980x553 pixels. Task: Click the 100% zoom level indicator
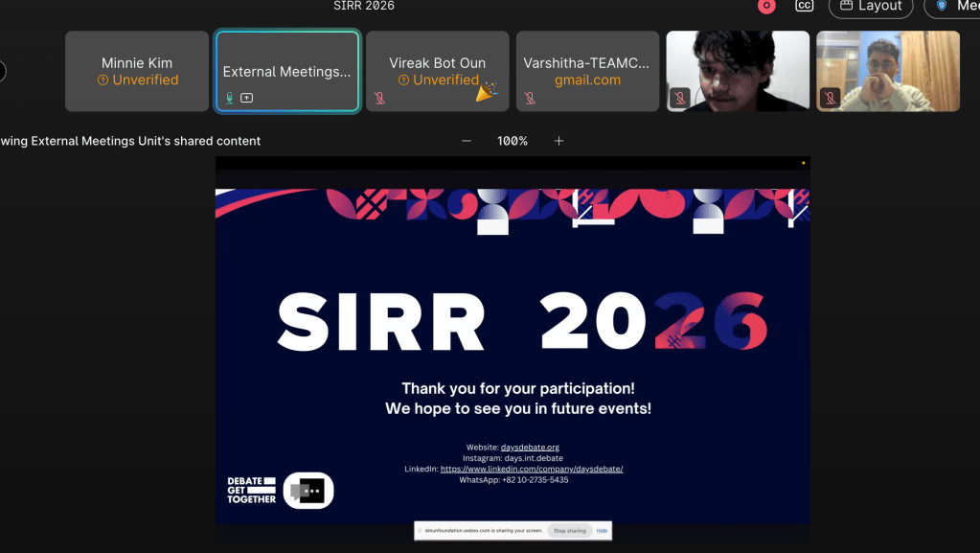tap(513, 141)
